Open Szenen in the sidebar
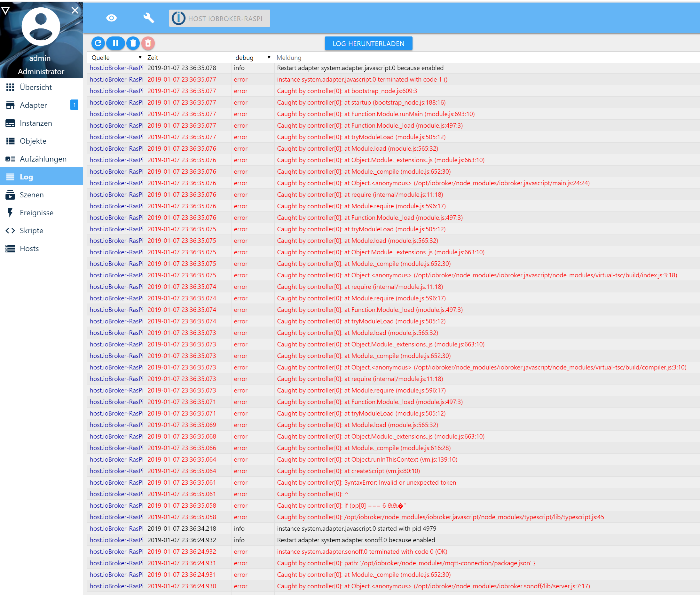 point(42,194)
